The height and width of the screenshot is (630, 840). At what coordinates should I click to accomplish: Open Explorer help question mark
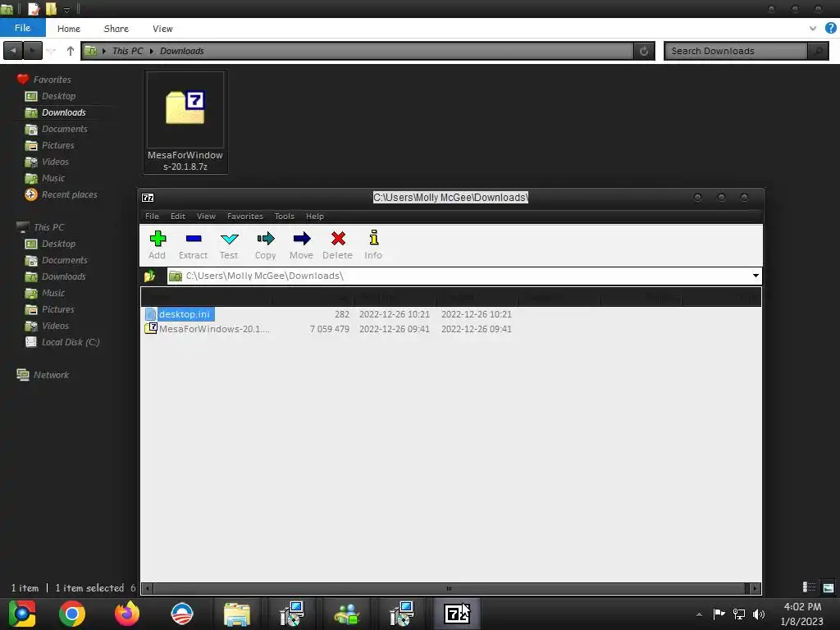coord(831,29)
